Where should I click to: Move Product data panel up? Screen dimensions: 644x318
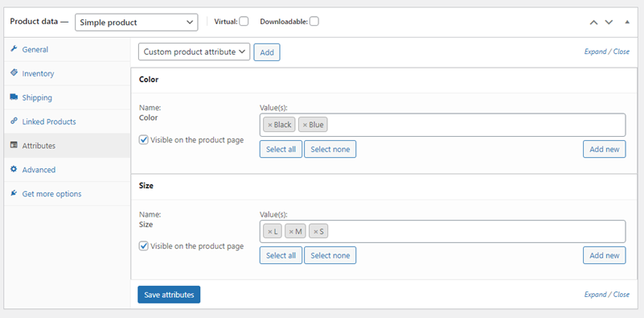tap(593, 23)
